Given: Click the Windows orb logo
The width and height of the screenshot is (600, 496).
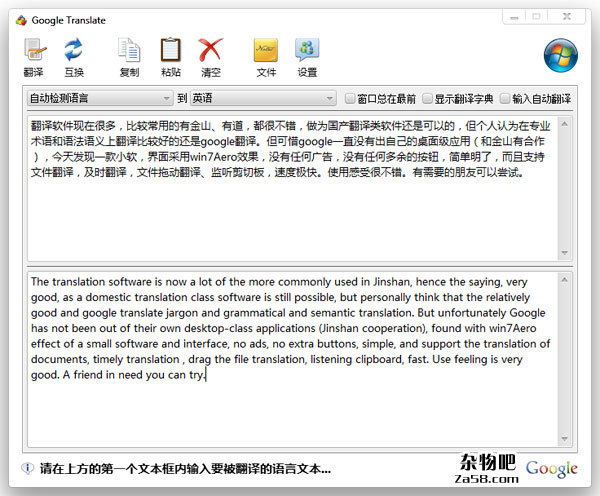Looking at the screenshot, I should [561, 55].
